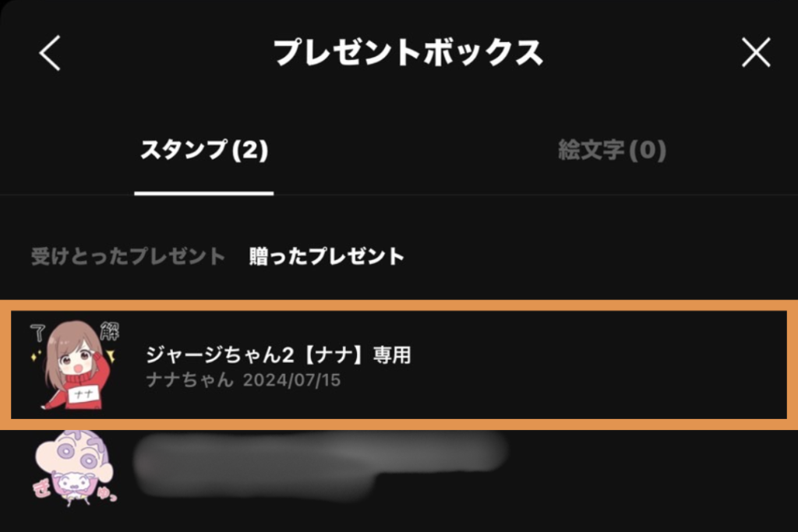Tap the ナナ name tag on sticker

[84, 394]
